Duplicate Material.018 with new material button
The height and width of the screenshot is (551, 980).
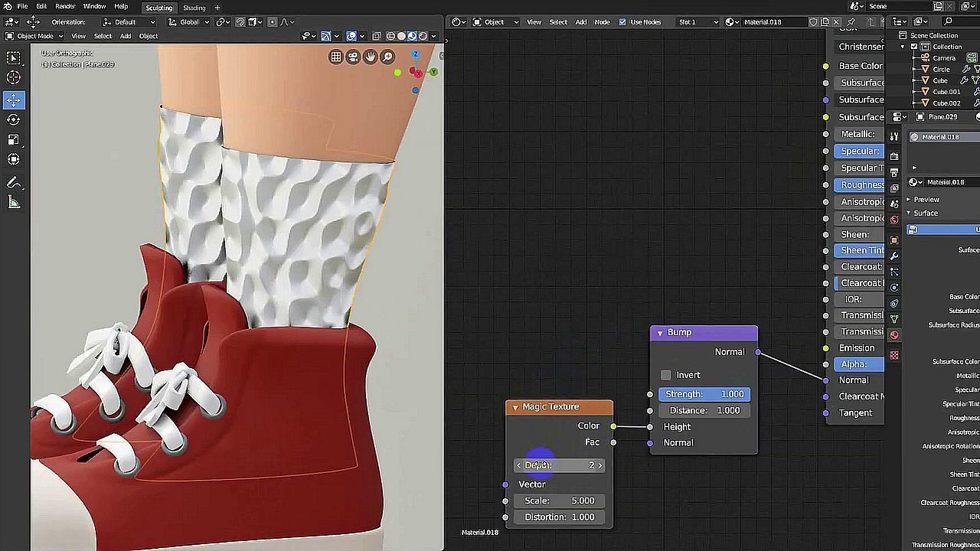(x=825, y=22)
